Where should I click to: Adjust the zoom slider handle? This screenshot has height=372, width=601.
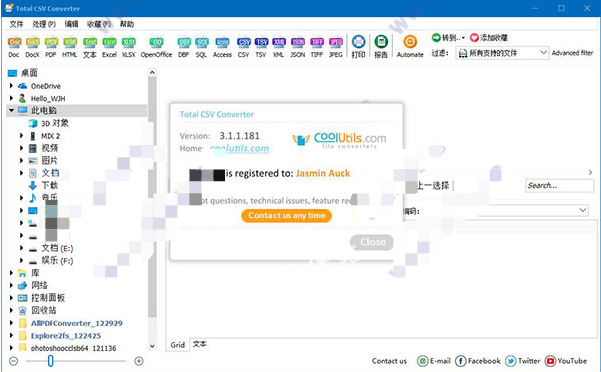pos(50,361)
